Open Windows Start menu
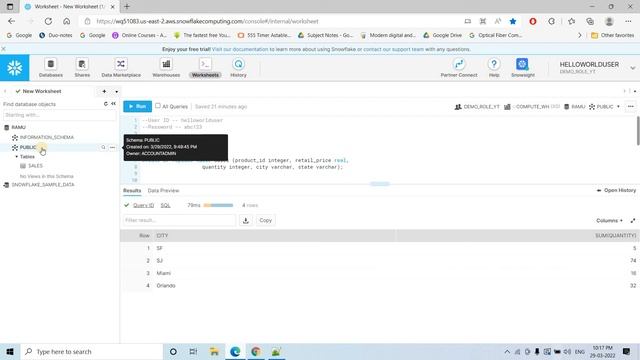The image size is (640, 360). pyautogui.click(x=10, y=351)
